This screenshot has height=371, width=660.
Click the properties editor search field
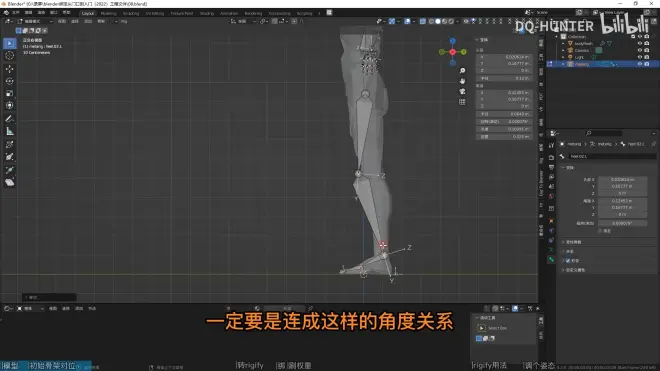(x=604, y=133)
